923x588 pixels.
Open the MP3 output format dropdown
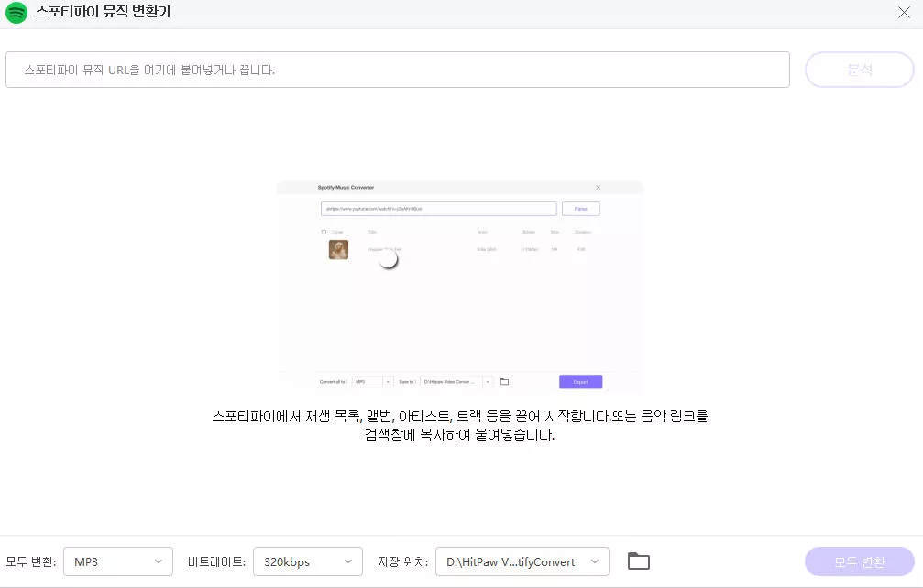pos(117,561)
